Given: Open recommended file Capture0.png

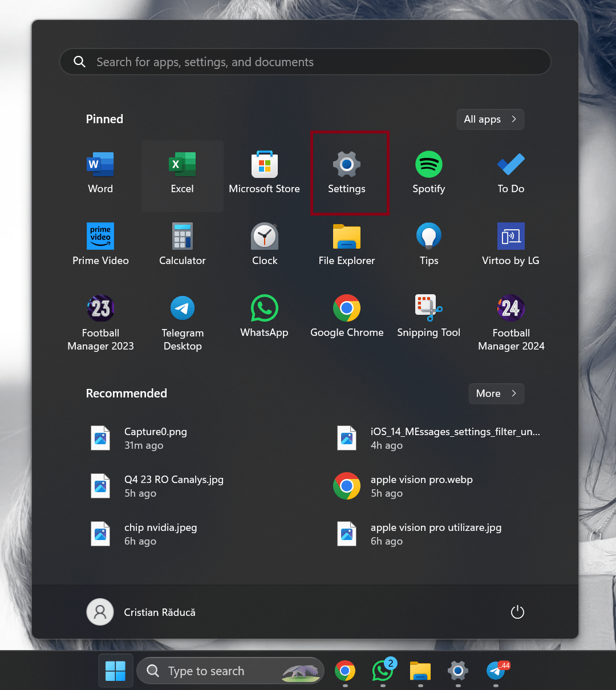Looking at the screenshot, I should [x=155, y=439].
